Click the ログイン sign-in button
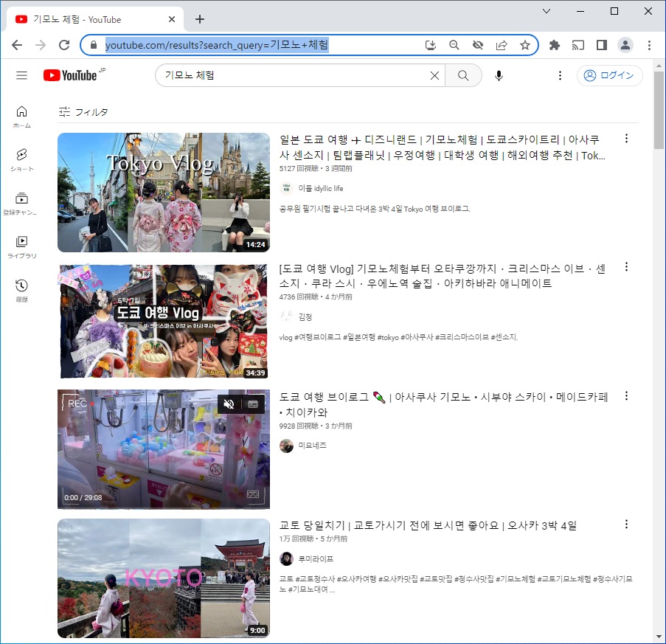This screenshot has height=644, width=666. click(x=609, y=75)
